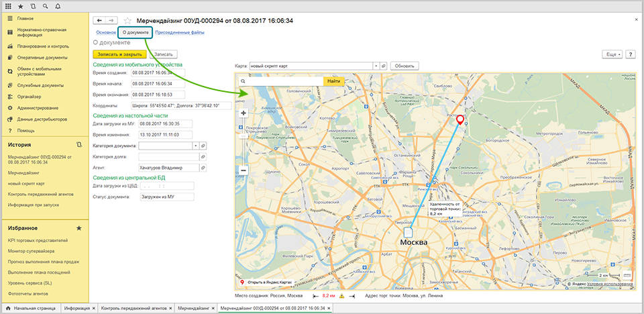The width and height of the screenshot is (644, 314).
Task: Open новый скрипт карт from История
Action: tap(27, 183)
